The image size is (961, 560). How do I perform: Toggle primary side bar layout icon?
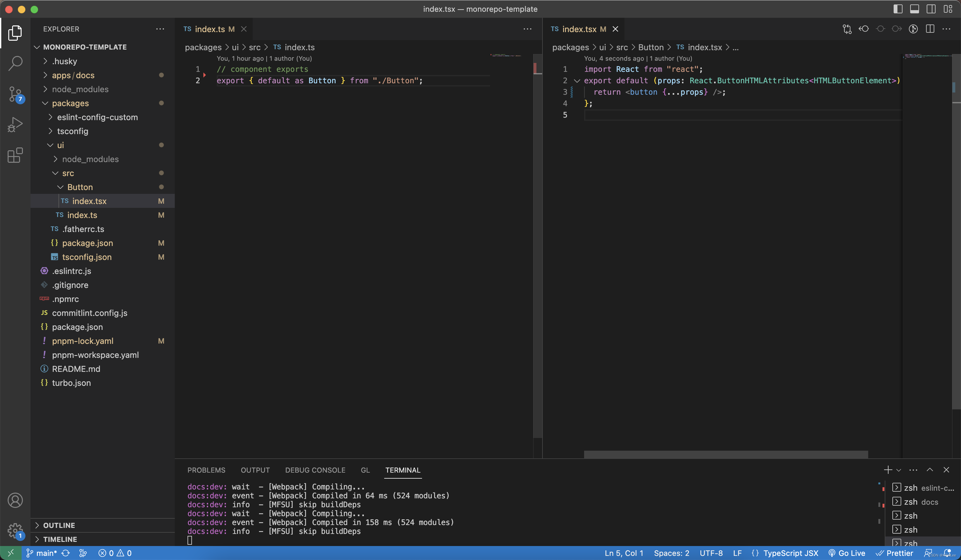898,9
